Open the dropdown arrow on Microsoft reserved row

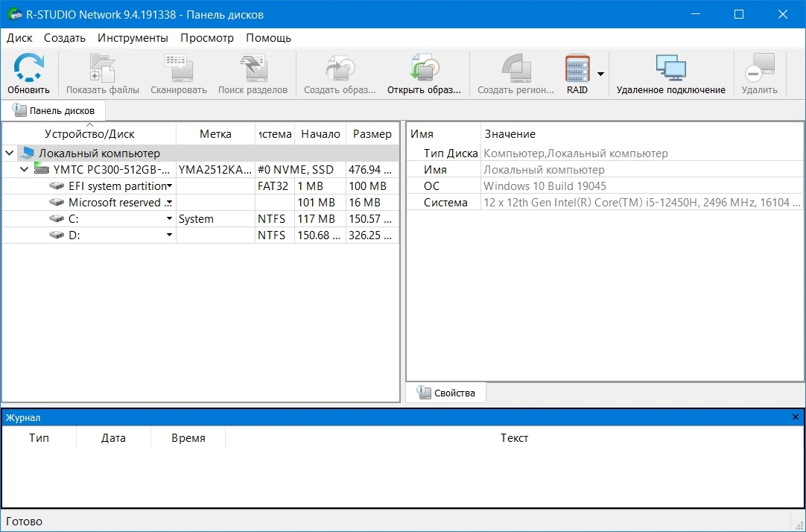[x=169, y=203]
